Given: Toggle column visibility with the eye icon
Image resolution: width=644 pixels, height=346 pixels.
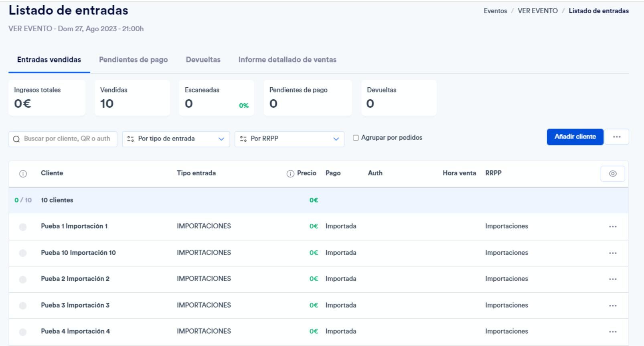Looking at the screenshot, I should (x=613, y=174).
